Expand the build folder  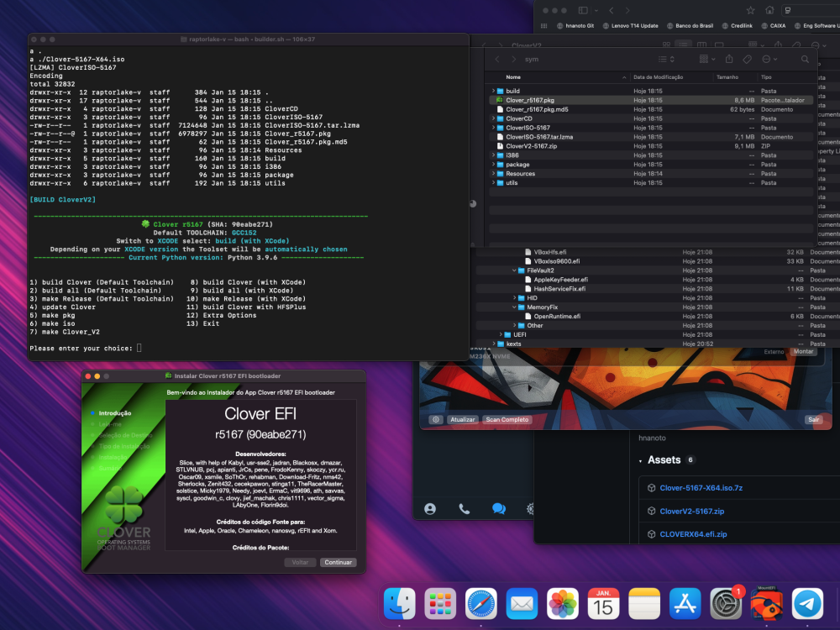pos(493,91)
